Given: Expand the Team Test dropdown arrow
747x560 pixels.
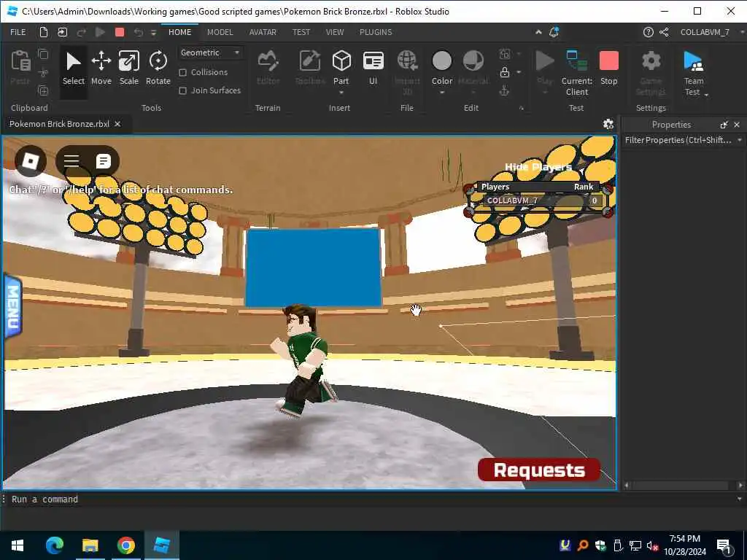Looking at the screenshot, I should click(x=706, y=95).
